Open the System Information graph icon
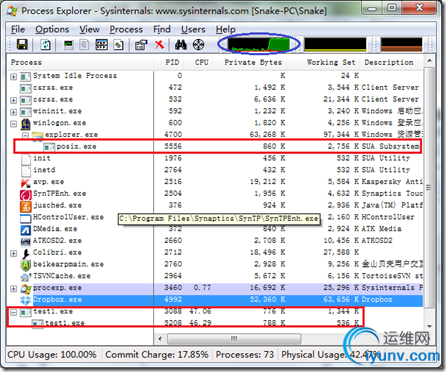 tap(69, 44)
